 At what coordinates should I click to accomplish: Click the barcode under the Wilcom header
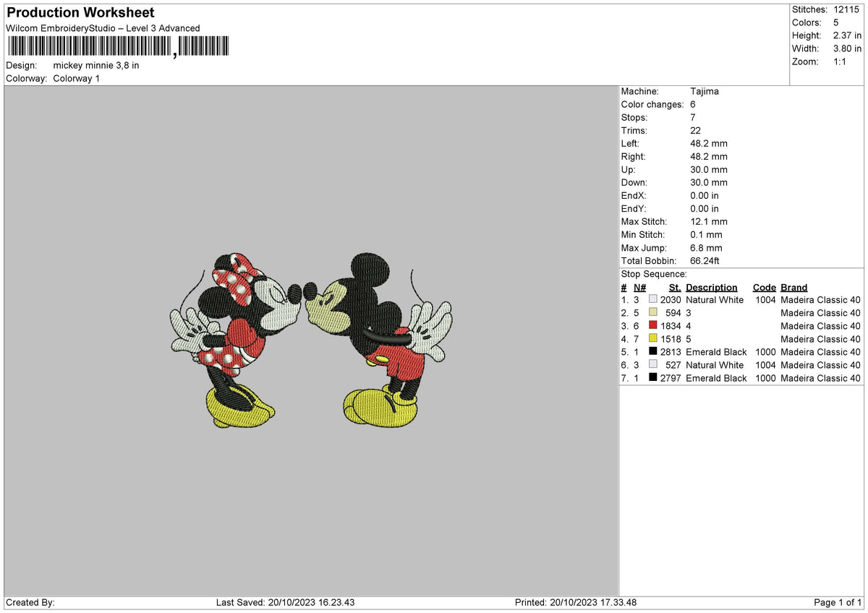[118, 48]
